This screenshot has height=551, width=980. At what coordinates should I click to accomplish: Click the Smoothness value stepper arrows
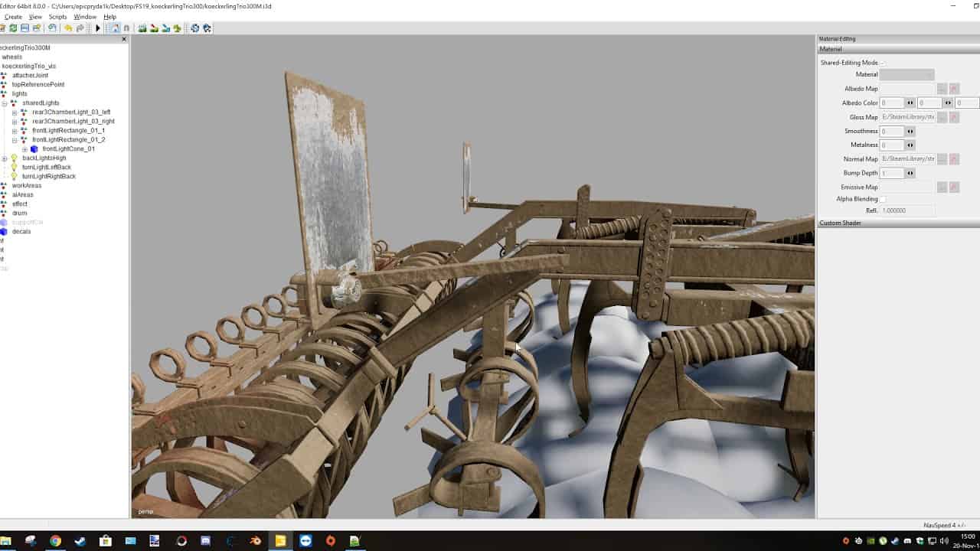[910, 132]
